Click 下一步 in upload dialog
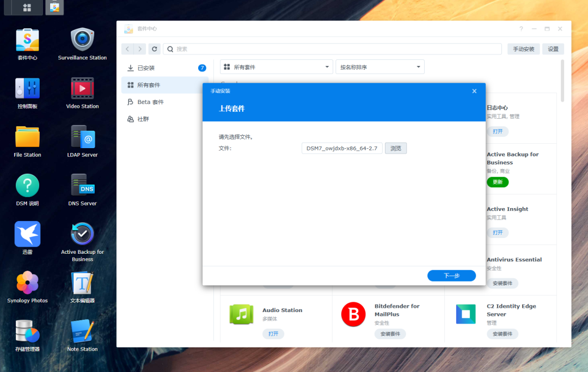The width and height of the screenshot is (588, 372). [x=451, y=276]
